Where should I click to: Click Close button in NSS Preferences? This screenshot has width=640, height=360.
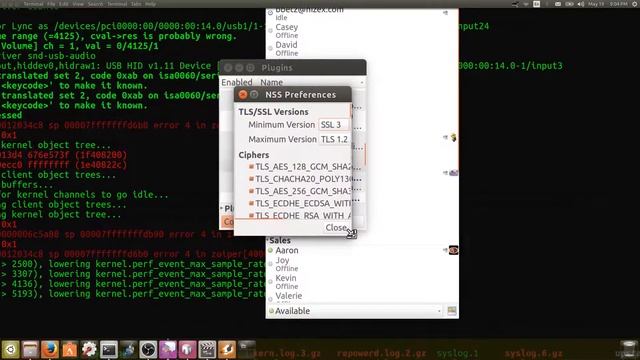[x=336, y=228]
